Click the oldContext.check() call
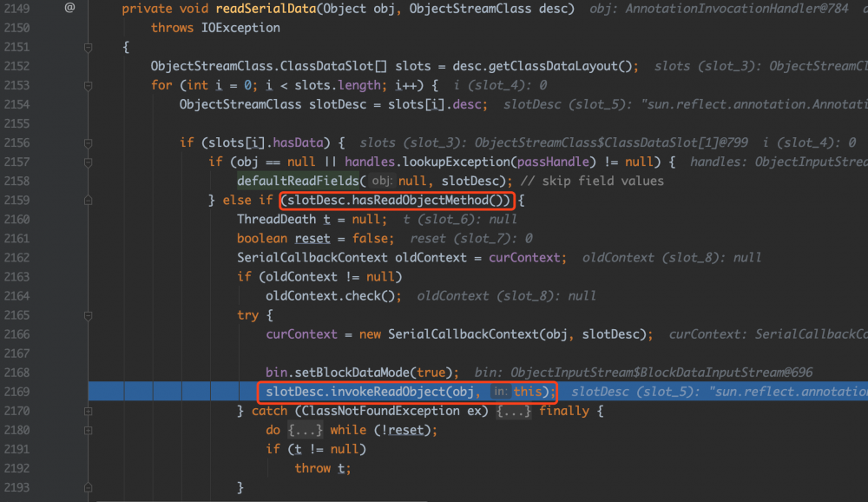Screen dimensions: 868x502 (x=331, y=296)
